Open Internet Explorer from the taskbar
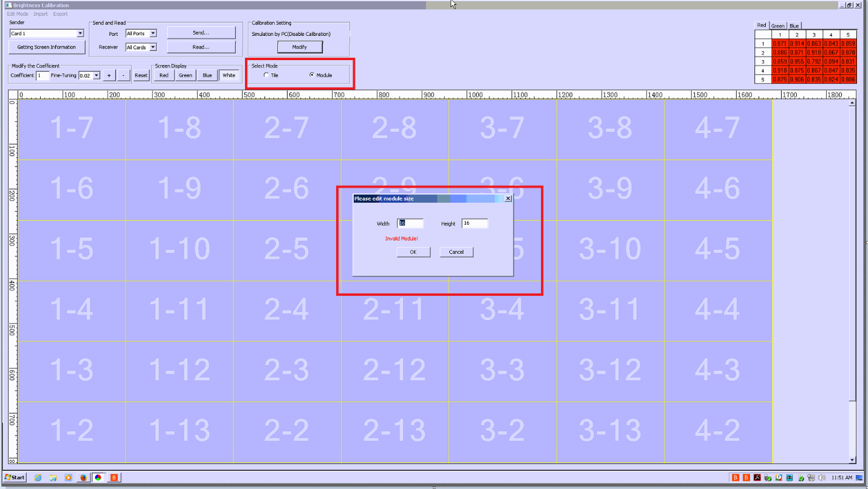The width and height of the screenshot is (868, 489). [x=38, y=477]
